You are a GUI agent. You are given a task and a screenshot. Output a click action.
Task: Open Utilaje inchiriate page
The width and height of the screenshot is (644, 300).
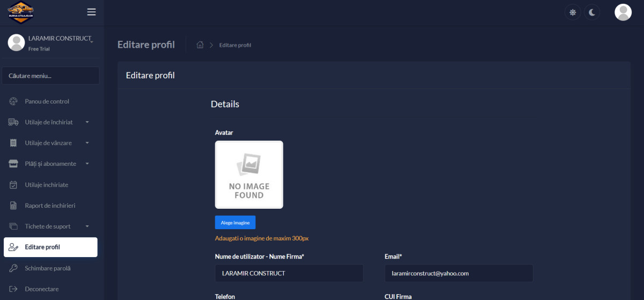pos(46,185)
